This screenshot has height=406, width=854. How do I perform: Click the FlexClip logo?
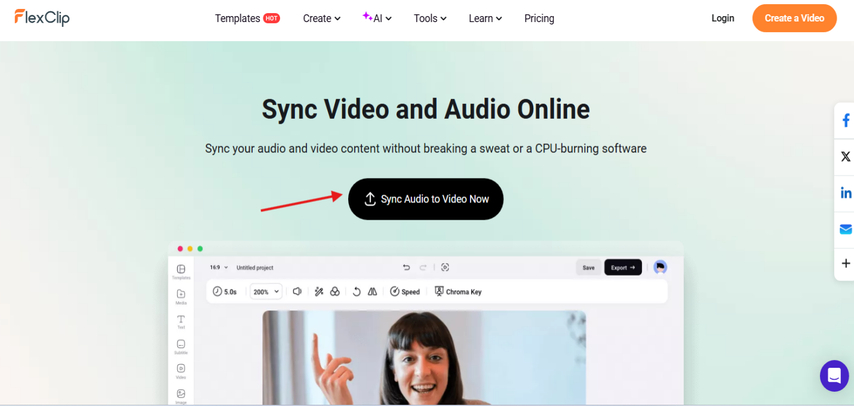coord(42,18)
